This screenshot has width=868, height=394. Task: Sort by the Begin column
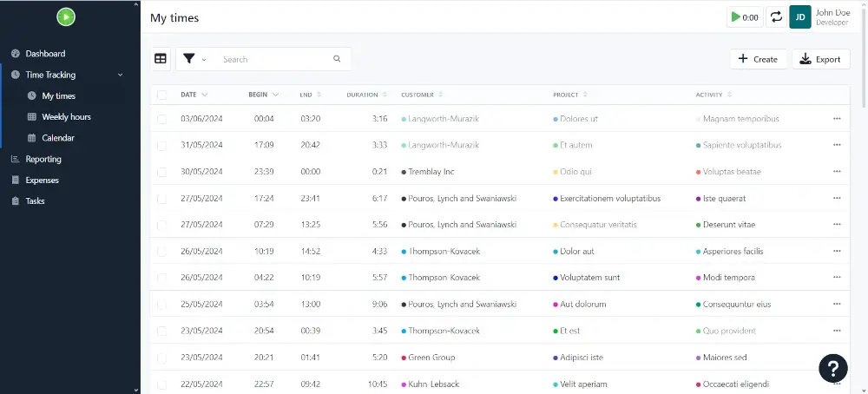264,95
